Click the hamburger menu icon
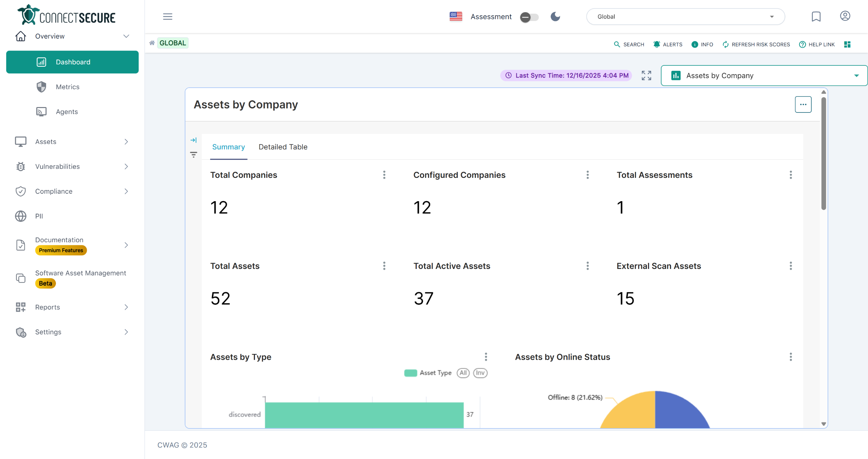This screenshot has height=459, width=868. pos(167,17)
